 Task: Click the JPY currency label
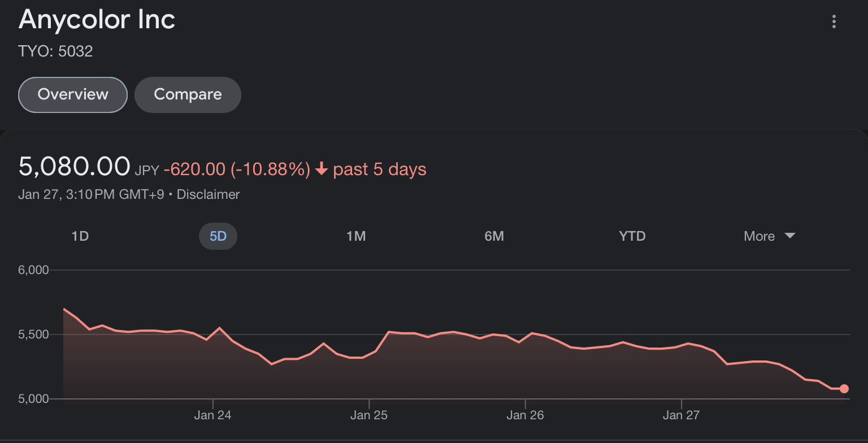(x=147, y=171)
